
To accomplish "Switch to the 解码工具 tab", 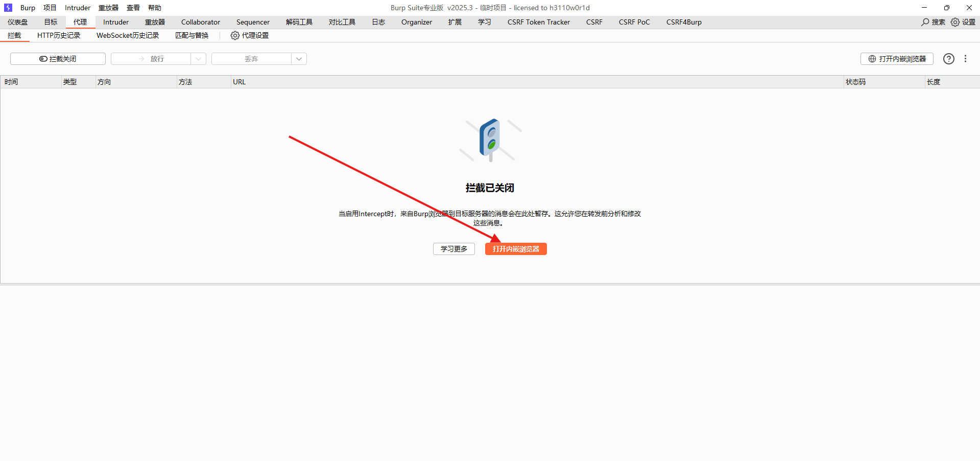I will tap(299, 22).
